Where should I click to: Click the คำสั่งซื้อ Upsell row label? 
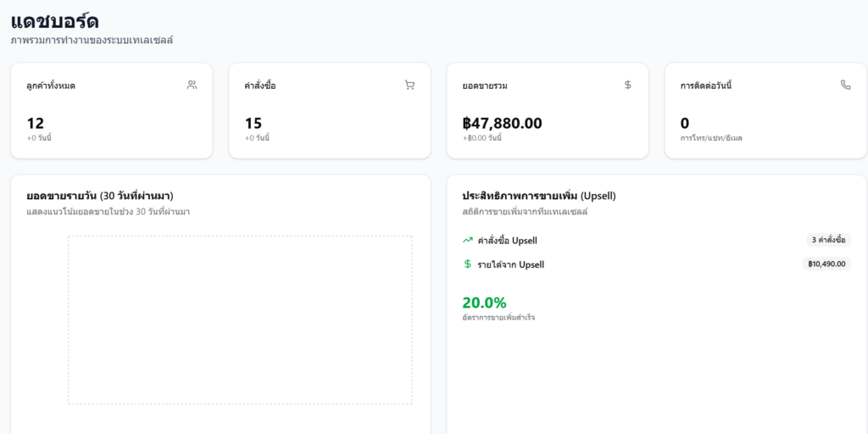point(507,241)
